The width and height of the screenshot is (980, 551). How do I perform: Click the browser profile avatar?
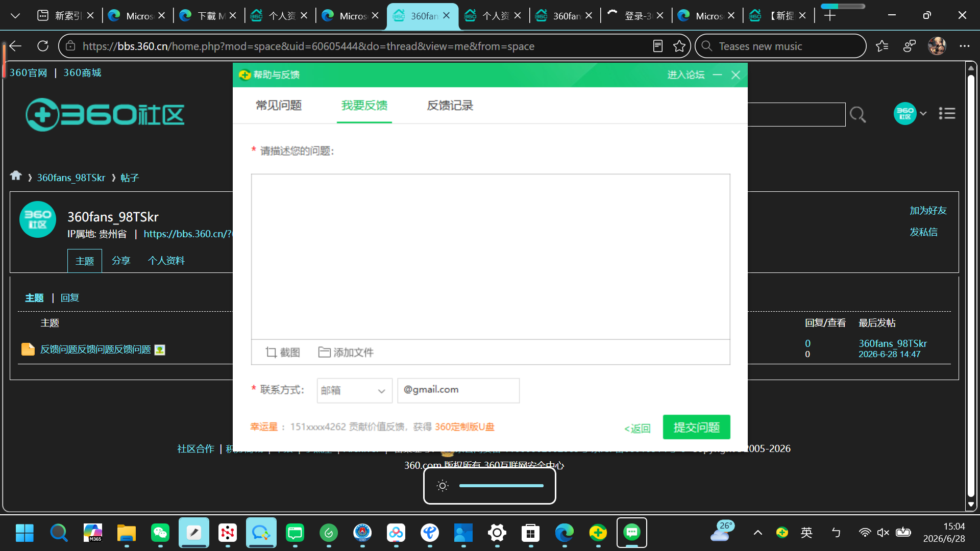pos(937,46)
